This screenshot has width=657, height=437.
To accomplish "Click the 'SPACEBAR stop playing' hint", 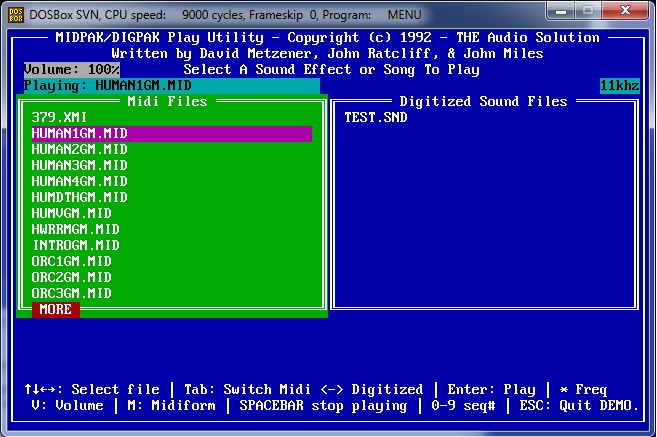I will 323,406.
